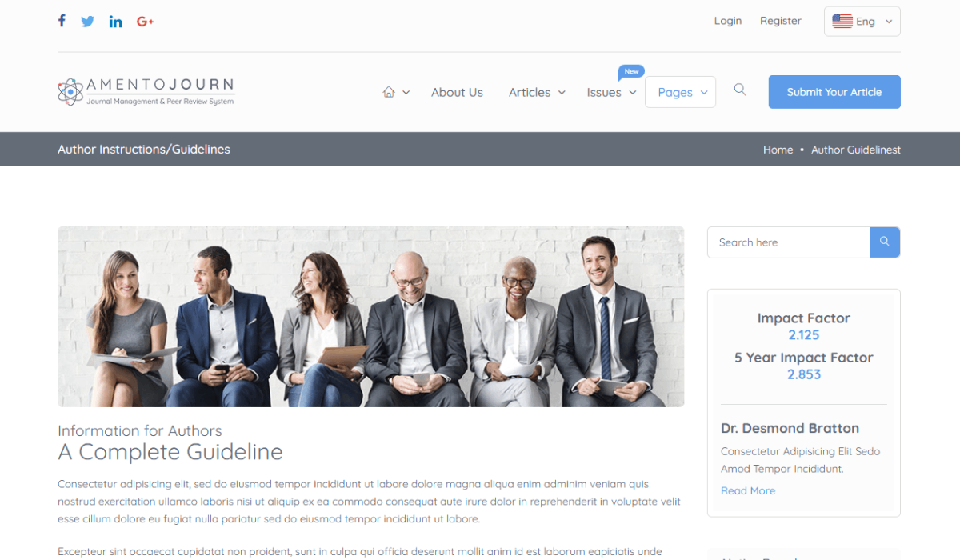
Task: Expand the Articles dropdown menu
Action: click(537, 92)
